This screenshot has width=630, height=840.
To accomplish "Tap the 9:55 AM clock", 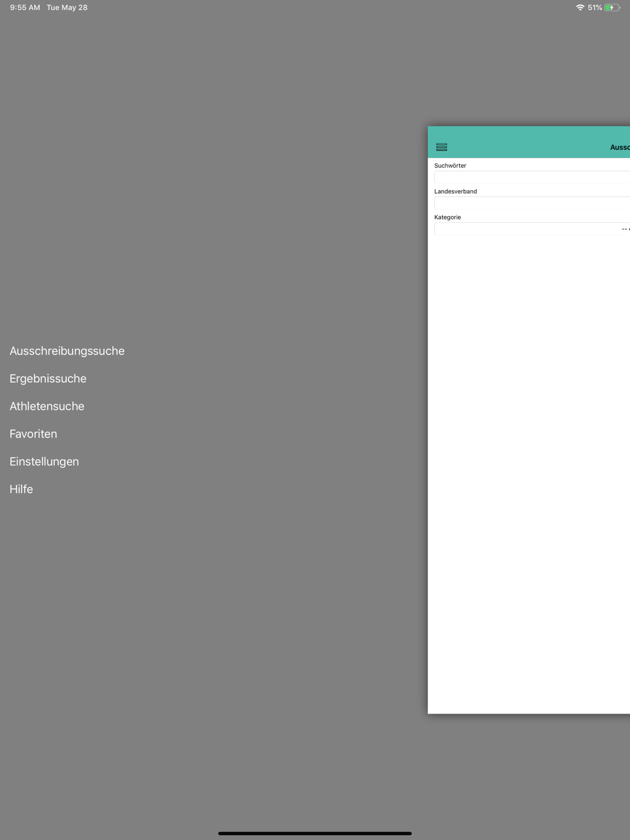I will click(x=25, y=8).
